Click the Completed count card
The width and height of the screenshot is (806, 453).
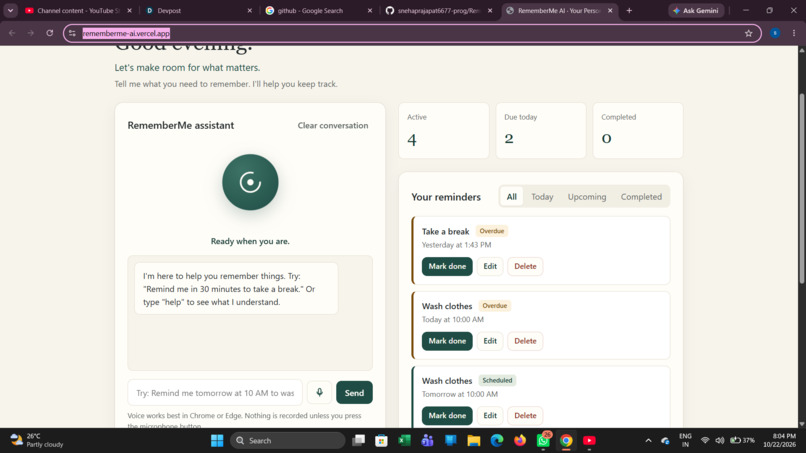[x=638, y=131]
